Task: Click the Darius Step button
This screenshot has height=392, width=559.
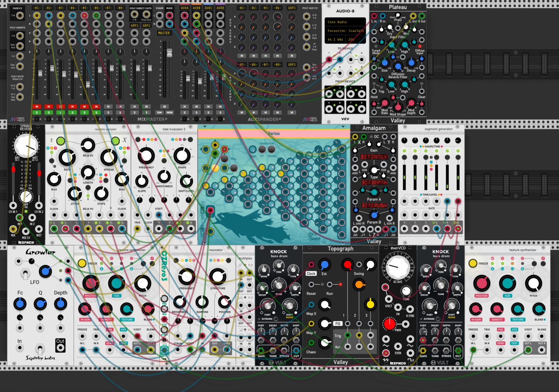Action: pyautogui.click(x=225, y=159)
